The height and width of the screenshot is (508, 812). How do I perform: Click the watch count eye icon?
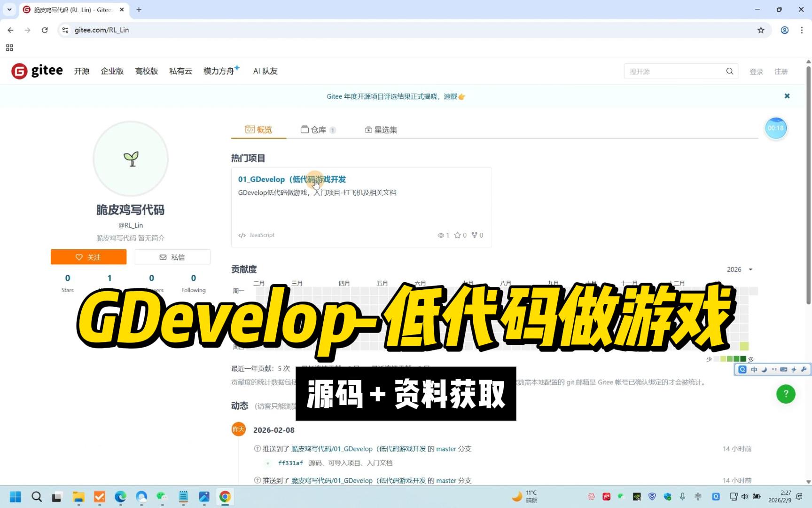(x=441, y=235)
